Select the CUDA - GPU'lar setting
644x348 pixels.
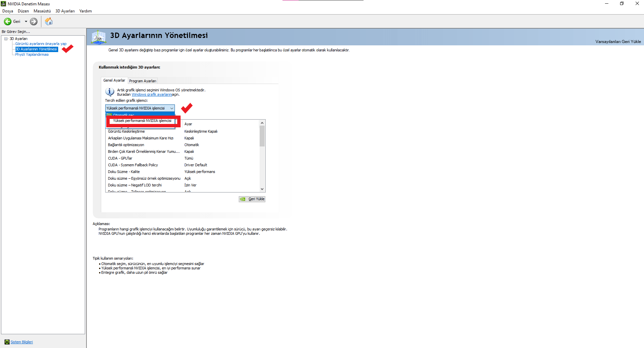pos(183,158)
